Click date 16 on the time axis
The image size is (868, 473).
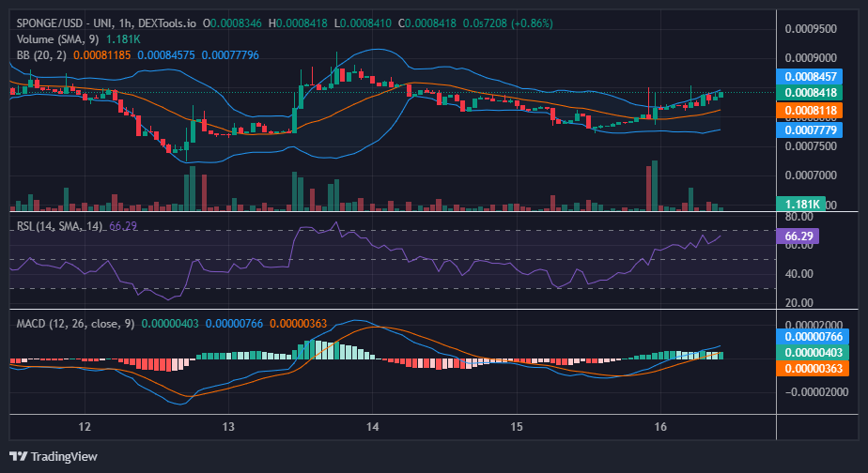click(x=659, y=426)
